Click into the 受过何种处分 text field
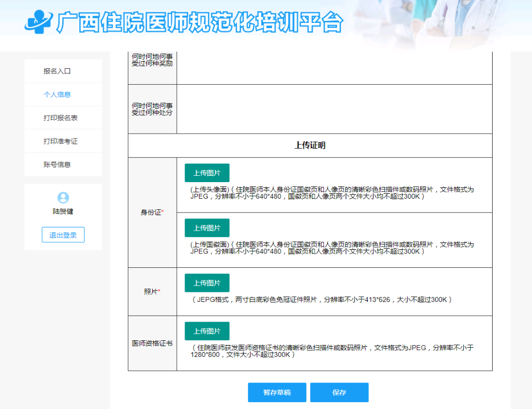 [334, 109]
